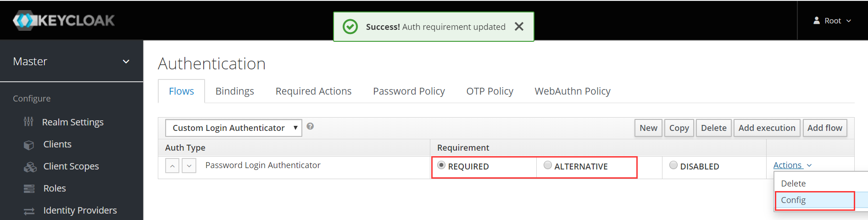Click the Keycloak logo
Viewport: 868px width, 220px height.
tap(64, 21)
